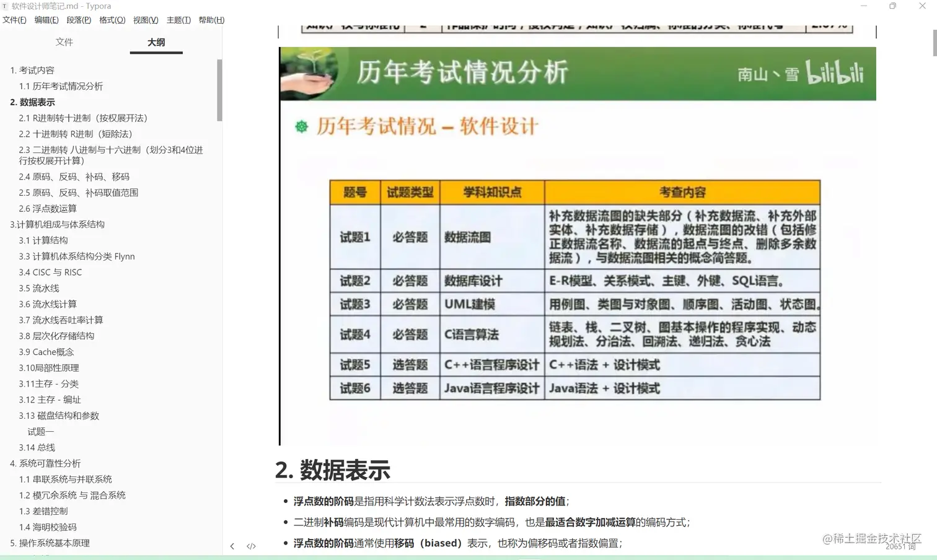The width and height of the screenshot is (937, 560).
Task: Jump to outline item 1. 考试内容
Action: point(32,70)
